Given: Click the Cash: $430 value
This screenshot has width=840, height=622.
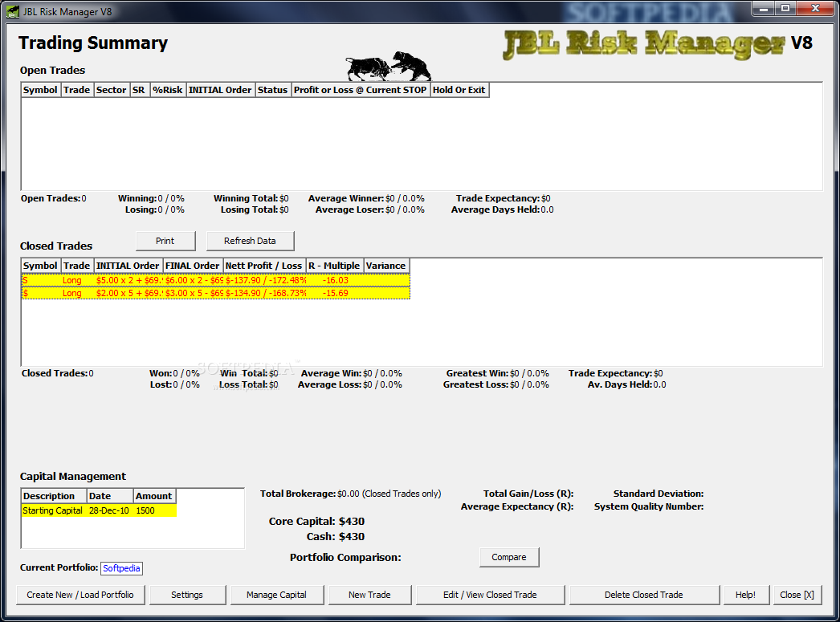Looking at the screenshot, I should [352, 536].
